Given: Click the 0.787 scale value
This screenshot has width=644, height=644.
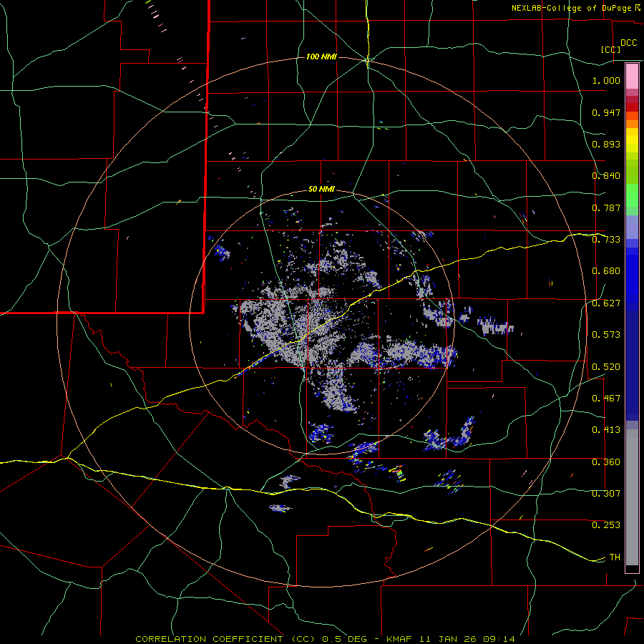Looking at the screenshot, I should [606, 208].
